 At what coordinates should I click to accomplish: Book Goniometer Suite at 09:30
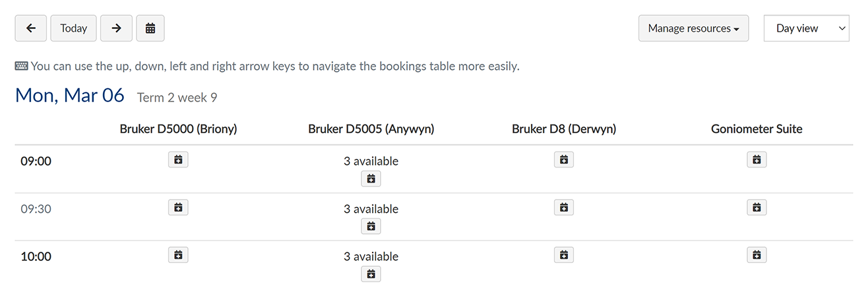pyautogui.click(x=757, y=208)
